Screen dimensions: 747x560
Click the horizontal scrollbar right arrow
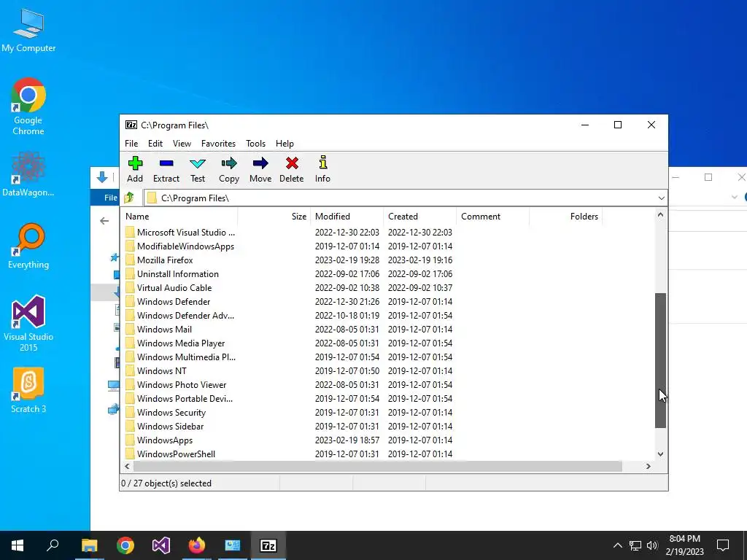click(x=649, y=466)
